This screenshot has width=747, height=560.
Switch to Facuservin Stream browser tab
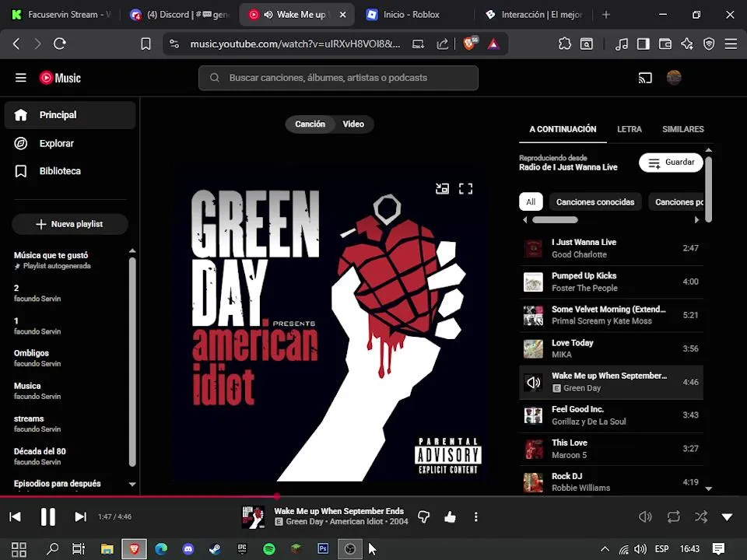[x=61, y=15]
